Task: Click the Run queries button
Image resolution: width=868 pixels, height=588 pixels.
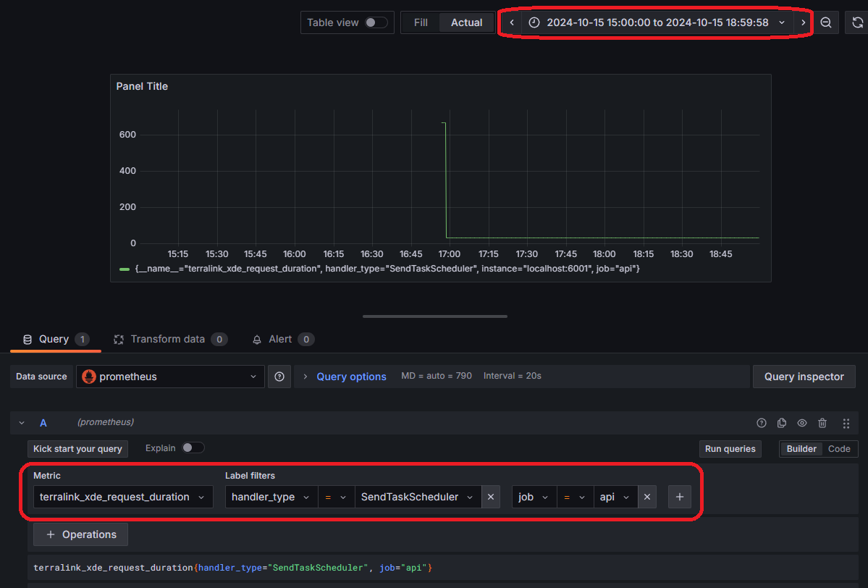Action: pyautogui.click(x=730, y=448)
